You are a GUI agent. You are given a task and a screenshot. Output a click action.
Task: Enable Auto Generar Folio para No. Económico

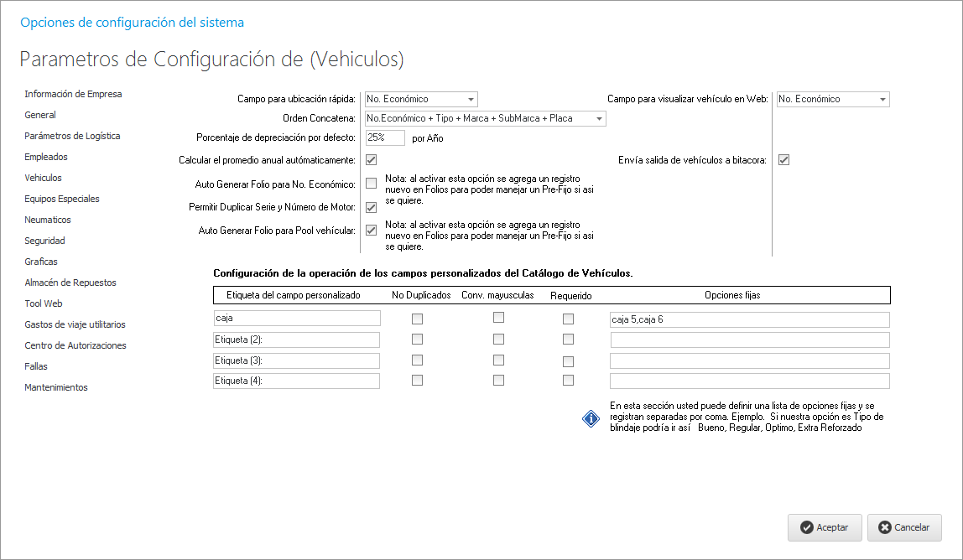coord(371,184)
